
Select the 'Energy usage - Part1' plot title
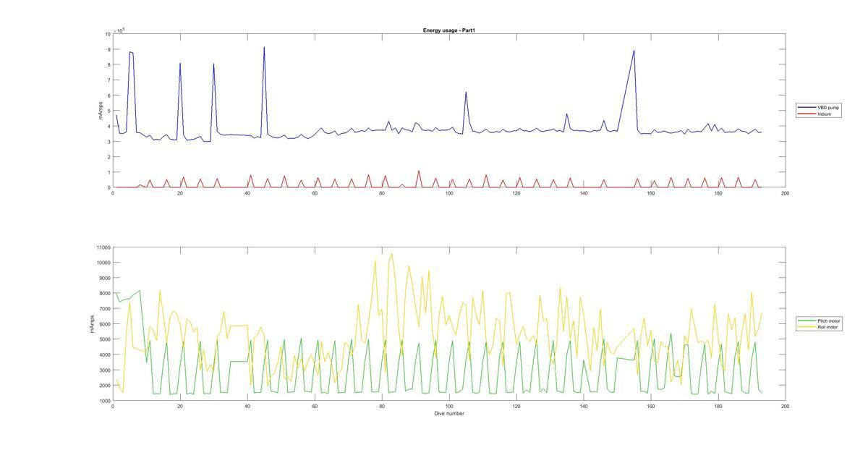(x=448, y=30)
